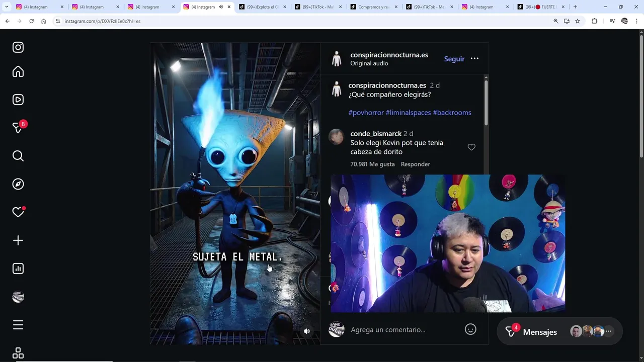Open the browser extensions puzzle icon

tap(594, 21)
